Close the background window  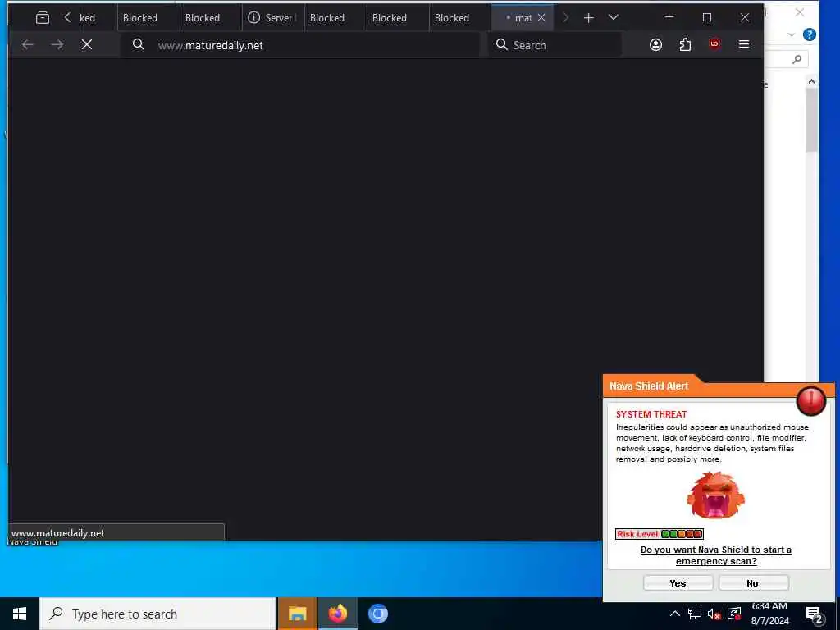(799, 12)
